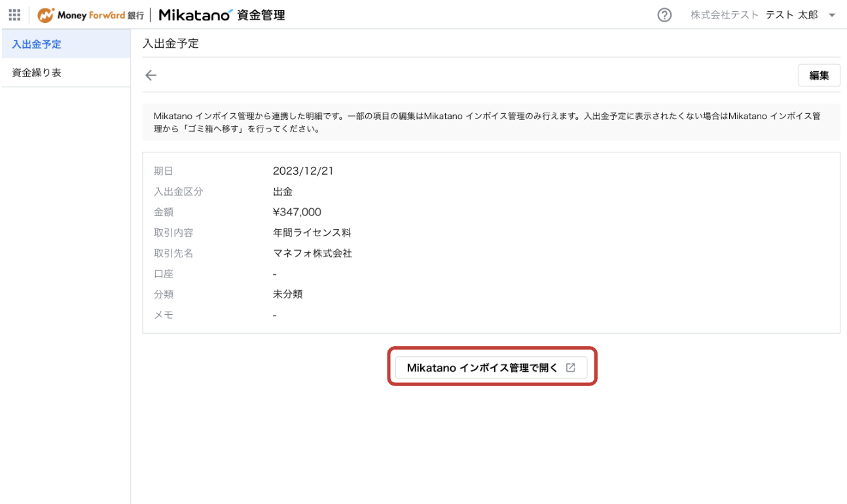Image resolution: width=847 pixels, height=504 pixels.
Task: Click the 株式会社テスト company name
Action: (x=725, y=15)
